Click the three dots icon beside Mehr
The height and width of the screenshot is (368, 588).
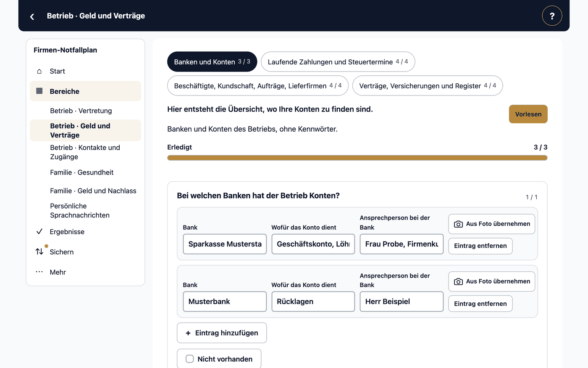(x=39, y=272)
